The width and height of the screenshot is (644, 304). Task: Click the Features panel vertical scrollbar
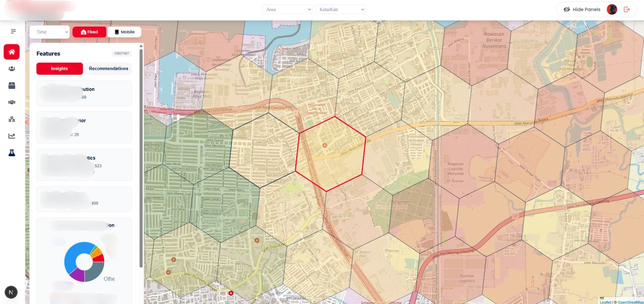coord(141,158)
